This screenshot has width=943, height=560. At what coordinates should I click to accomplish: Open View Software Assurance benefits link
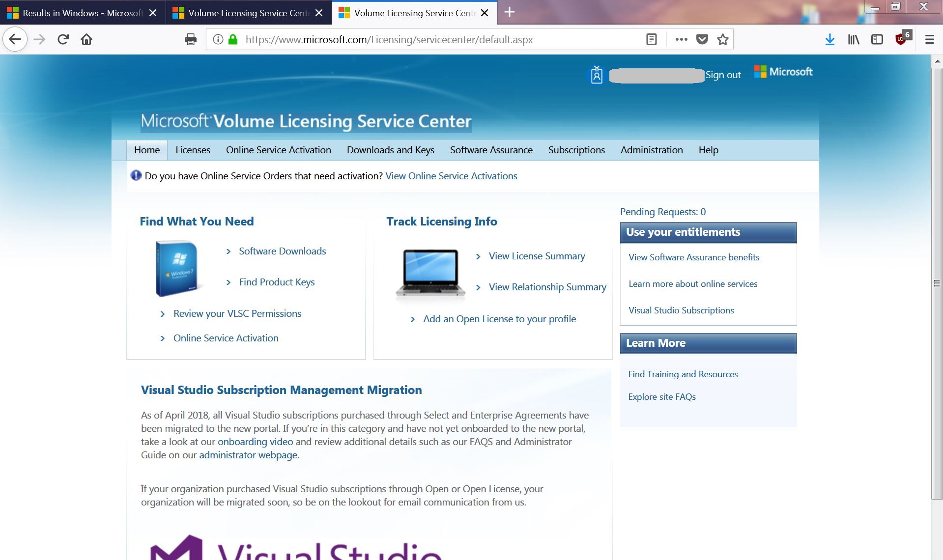[694, 257]
